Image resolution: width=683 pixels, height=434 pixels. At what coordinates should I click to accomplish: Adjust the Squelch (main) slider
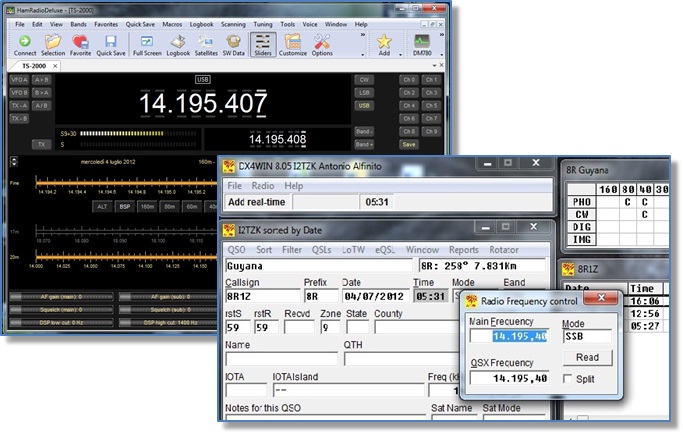61,310
